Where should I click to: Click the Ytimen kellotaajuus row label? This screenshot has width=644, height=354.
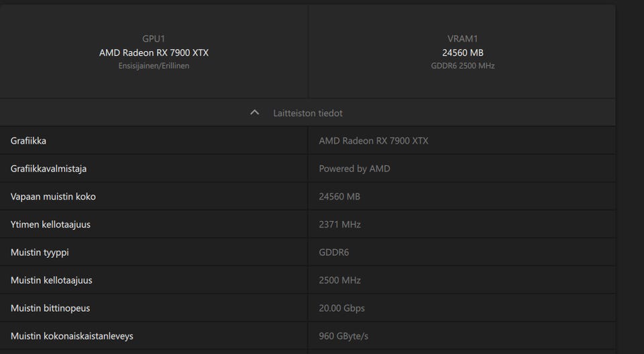(x=50, y=224)
